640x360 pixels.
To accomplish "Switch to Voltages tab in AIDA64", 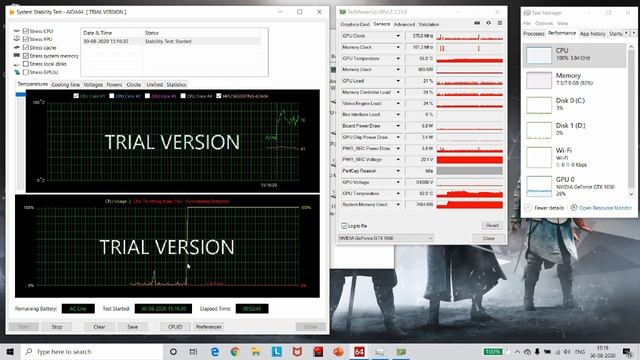I will [x=93, y=84].
